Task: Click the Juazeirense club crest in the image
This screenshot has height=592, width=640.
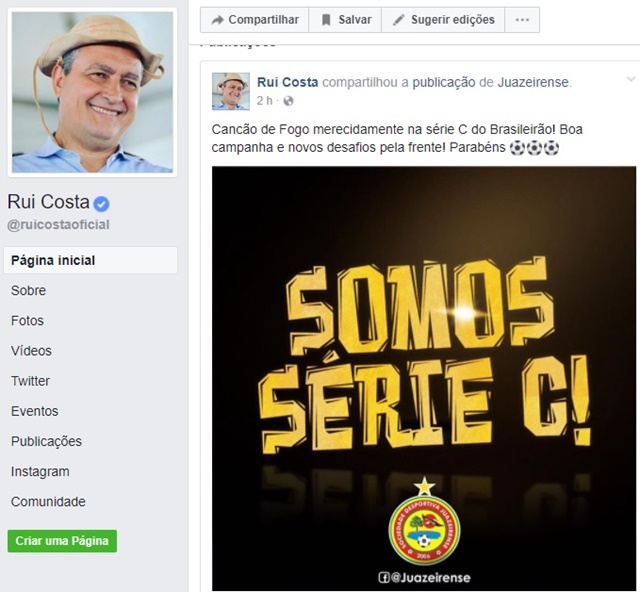Action: (x=424, y=524)
